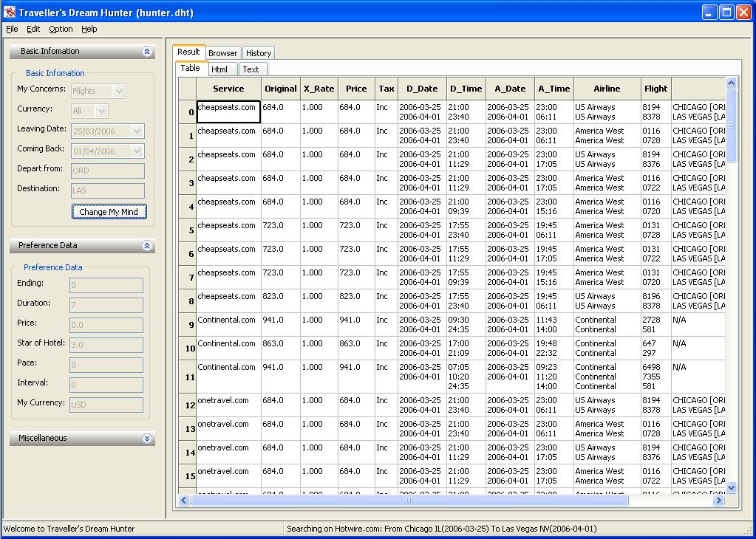Click the Star of Hotel field

point(106,345)
